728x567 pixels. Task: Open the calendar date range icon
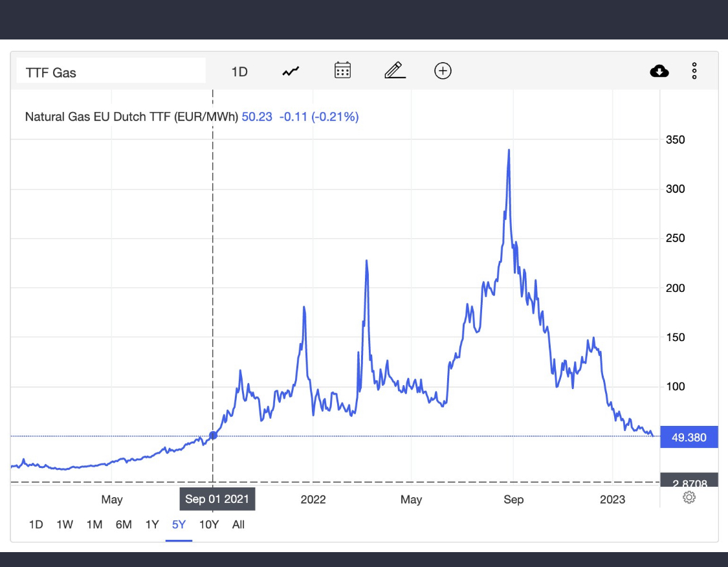tap(342, 71)
